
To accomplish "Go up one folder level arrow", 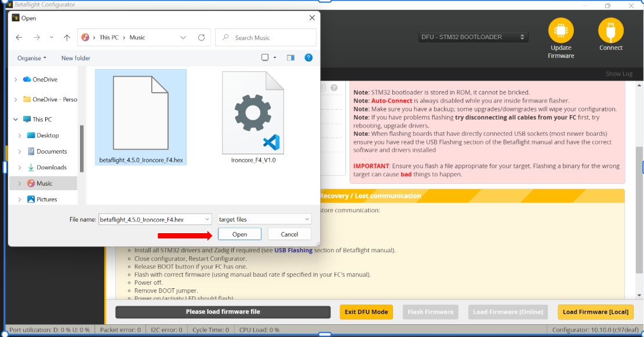I will 67,38.
